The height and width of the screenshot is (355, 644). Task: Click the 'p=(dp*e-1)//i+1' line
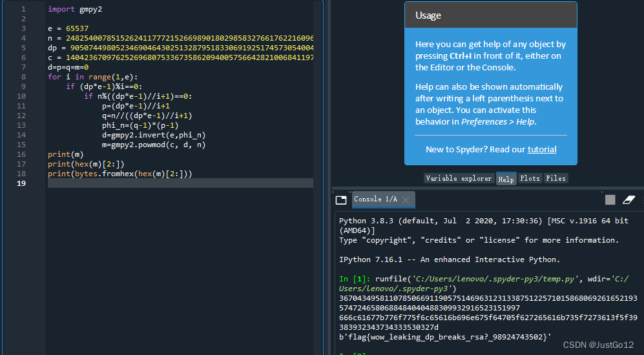coord(136,106)
